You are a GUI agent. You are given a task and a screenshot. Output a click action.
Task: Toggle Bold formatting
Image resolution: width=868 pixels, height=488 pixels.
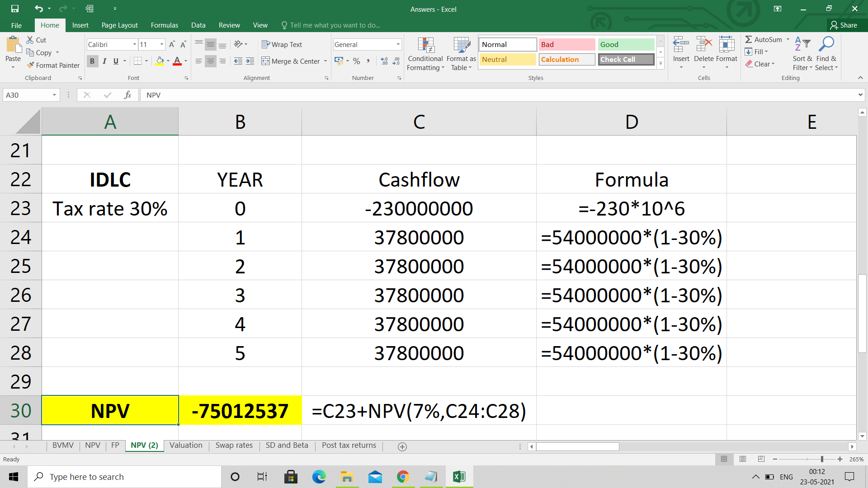[92, 61]
